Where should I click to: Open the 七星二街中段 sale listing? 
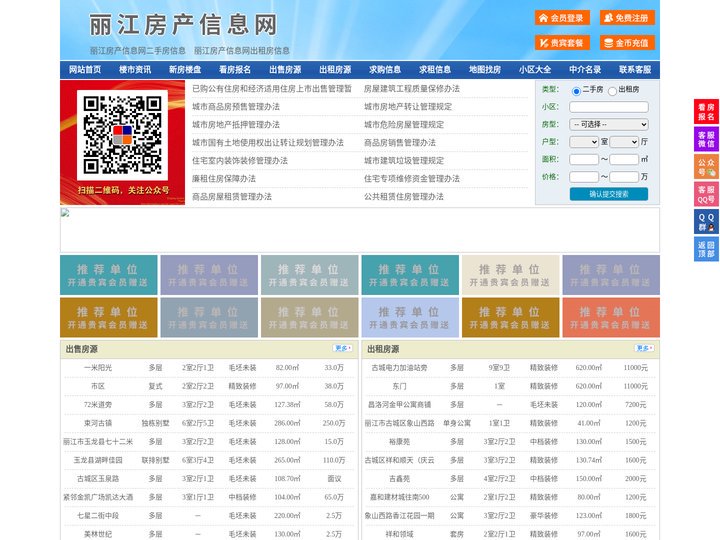pos(98,516)
